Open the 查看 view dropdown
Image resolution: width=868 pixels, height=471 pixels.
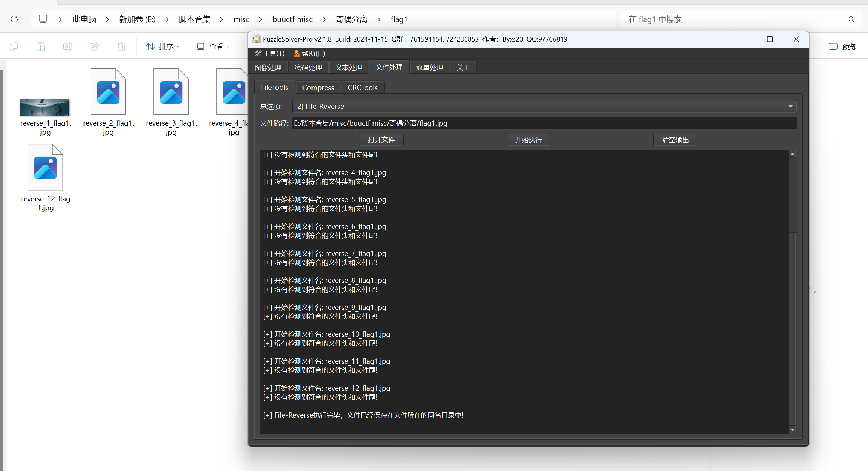pyautogui.click(x=213, y=46)
